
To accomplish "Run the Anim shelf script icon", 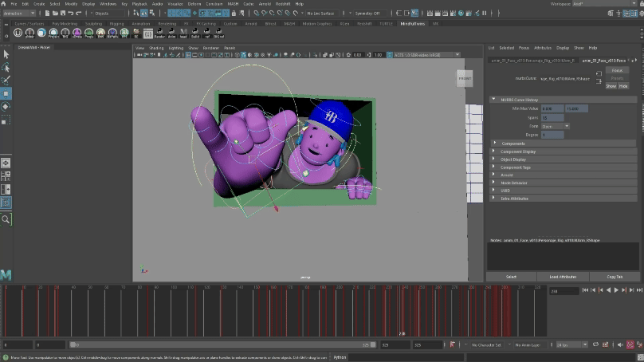I will coord(171,33).
